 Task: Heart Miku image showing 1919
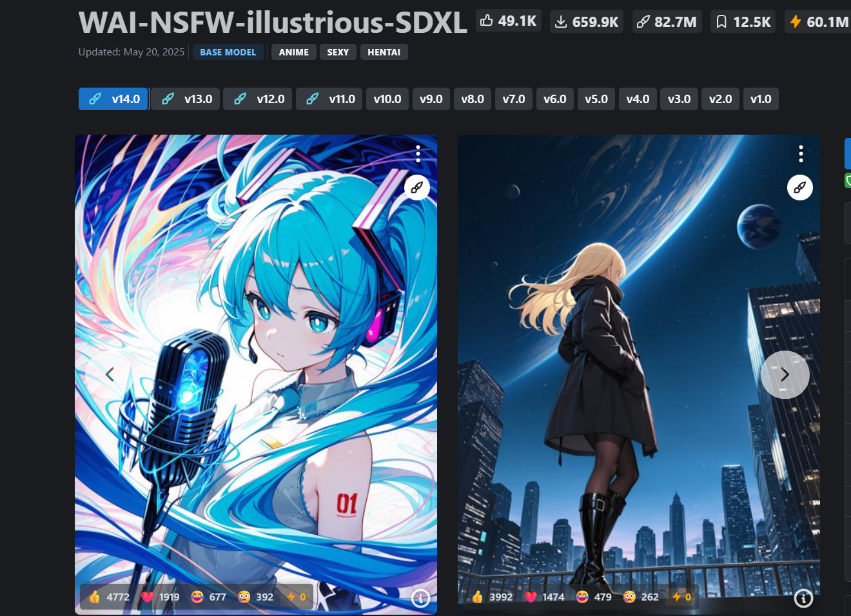[161, 597]
